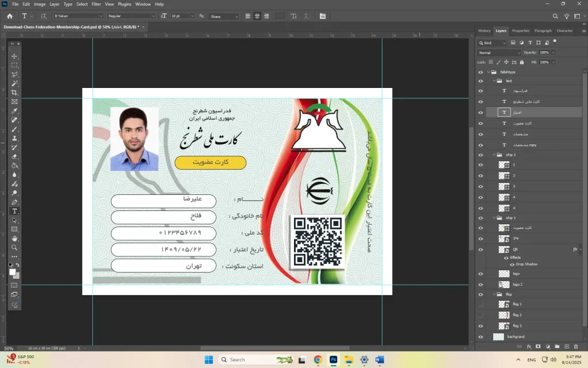Screen dimensions: 588x368
Task: Left-align the text
Action: 248,16
